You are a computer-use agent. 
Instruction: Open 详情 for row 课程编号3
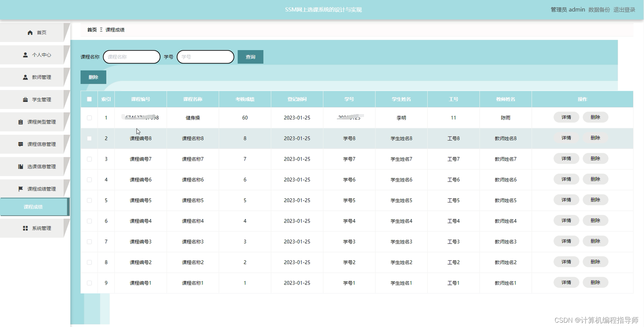click(x=566, y=241)
